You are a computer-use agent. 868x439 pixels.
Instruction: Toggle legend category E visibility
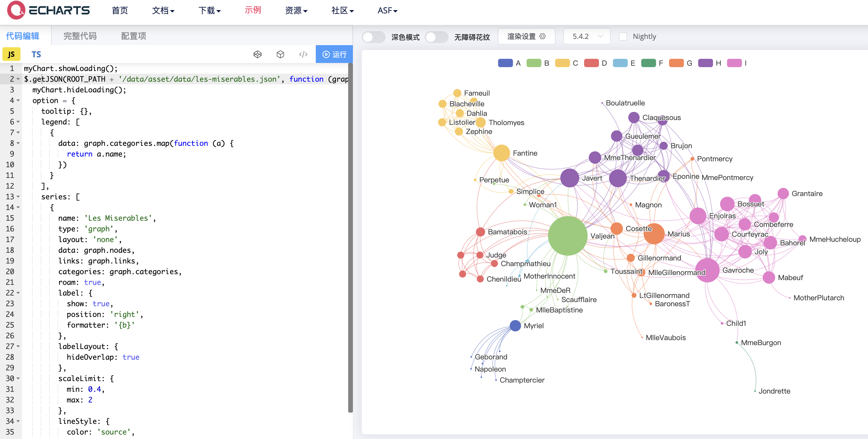(x=624, y=63)
